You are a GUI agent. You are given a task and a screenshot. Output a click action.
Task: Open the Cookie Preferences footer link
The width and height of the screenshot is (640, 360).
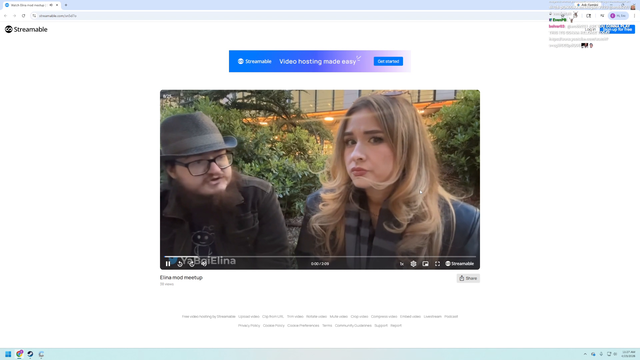(x=303, y=326)
